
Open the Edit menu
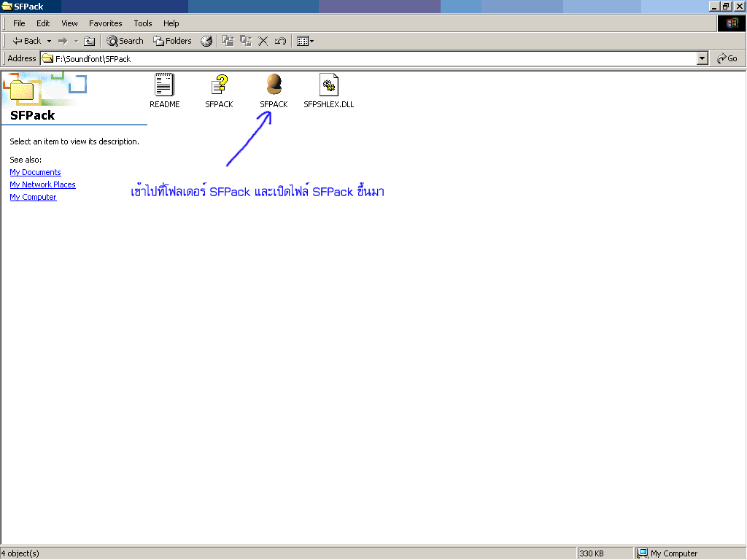point(43,23)
